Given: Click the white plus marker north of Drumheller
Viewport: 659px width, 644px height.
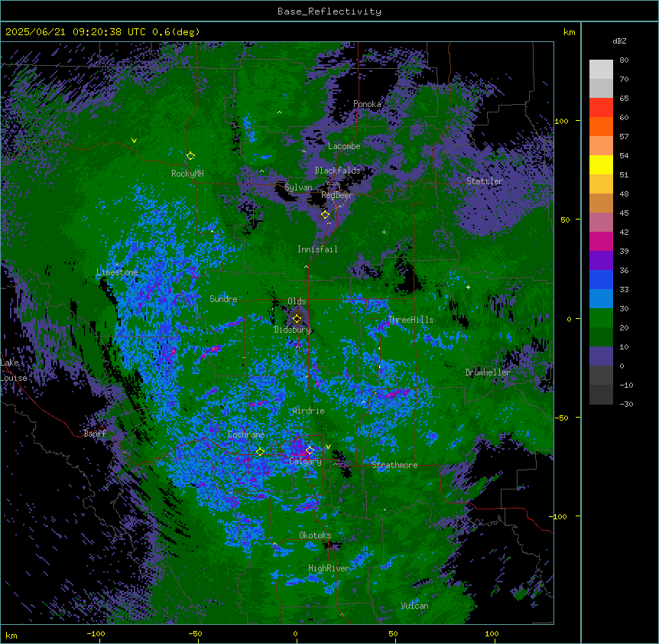Looking at the screenshot, I should coord(468,287).
